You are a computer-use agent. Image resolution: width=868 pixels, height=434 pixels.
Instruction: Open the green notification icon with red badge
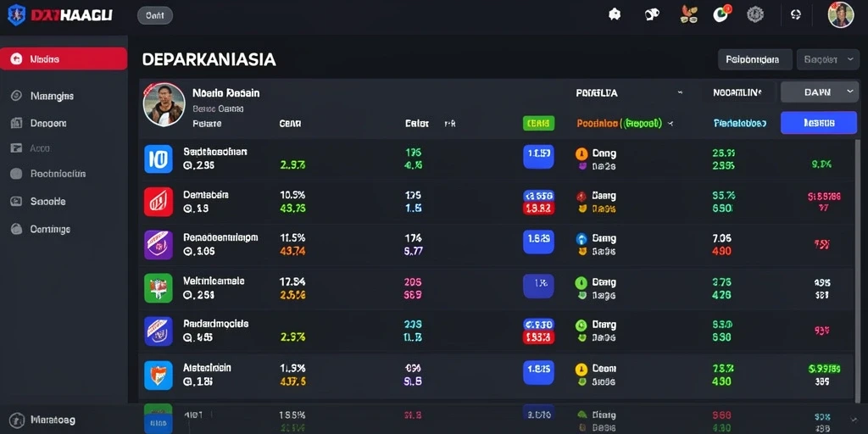pyautogui.click(x=721, y=14)
